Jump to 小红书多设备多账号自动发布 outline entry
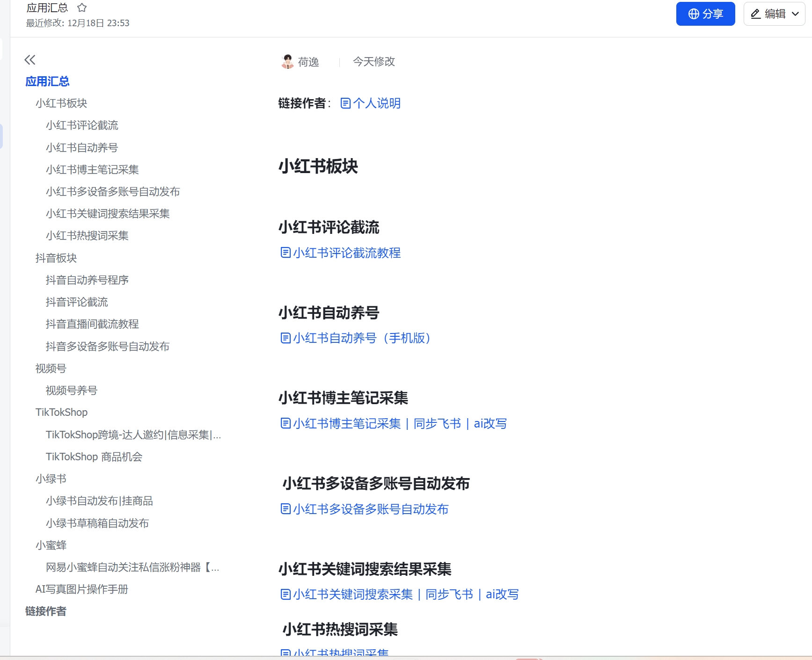Viewport: 812px width, 660px height. (113, 191)
